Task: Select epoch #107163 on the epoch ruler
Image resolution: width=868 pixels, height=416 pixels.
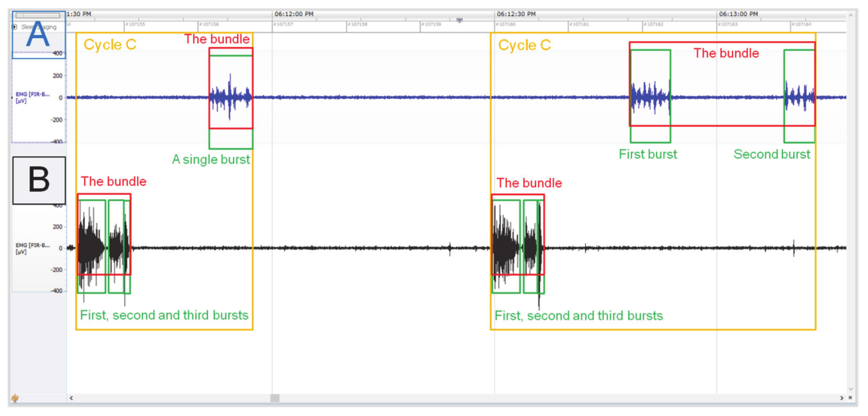Action: click(x=728, y=24)
